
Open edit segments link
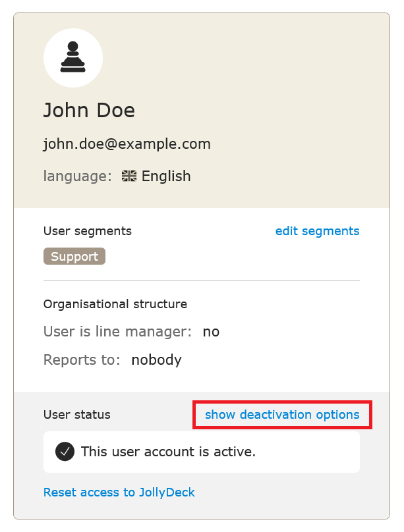tap(317, 231)
